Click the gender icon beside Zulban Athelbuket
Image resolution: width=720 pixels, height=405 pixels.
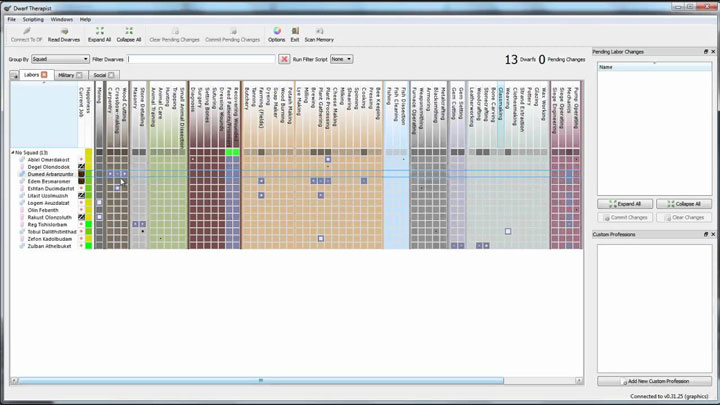[22, 246]
